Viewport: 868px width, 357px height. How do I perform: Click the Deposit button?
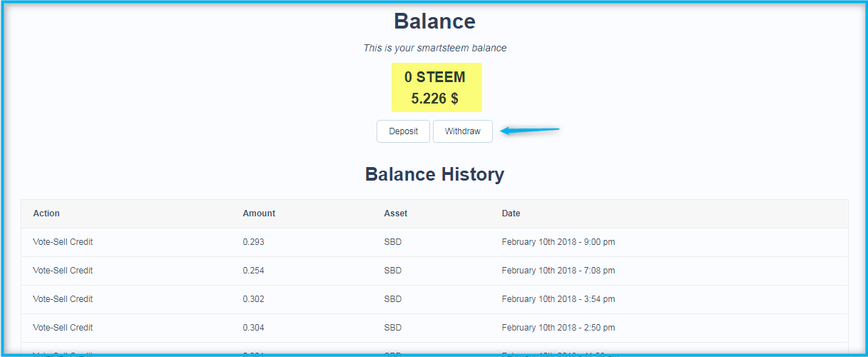403,131
